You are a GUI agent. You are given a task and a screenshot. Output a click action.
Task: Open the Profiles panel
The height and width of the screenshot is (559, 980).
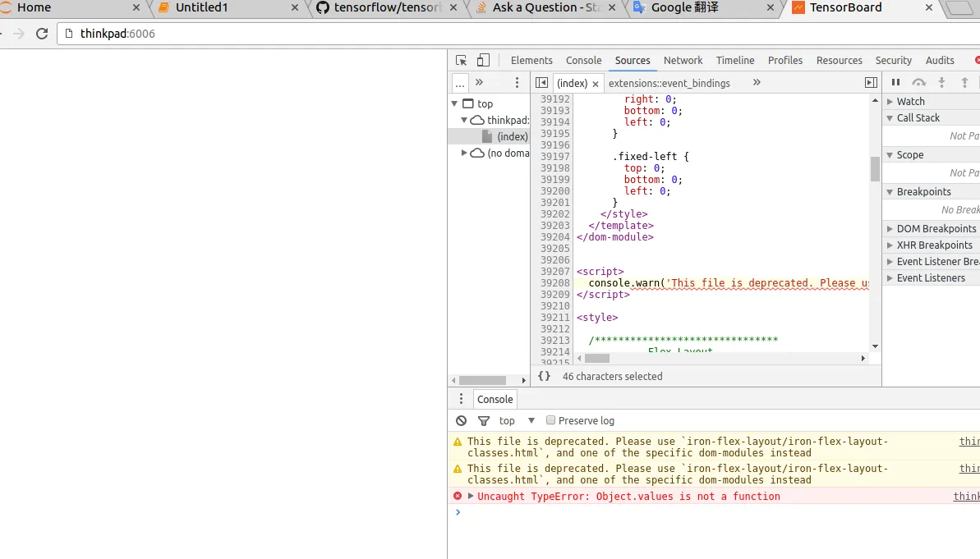[785, 61]
